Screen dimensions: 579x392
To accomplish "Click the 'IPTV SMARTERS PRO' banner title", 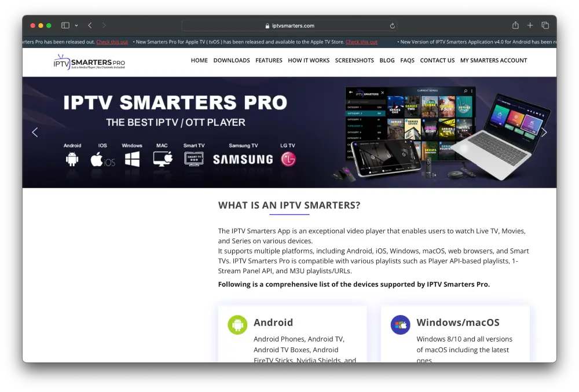I will click(175, 102).
